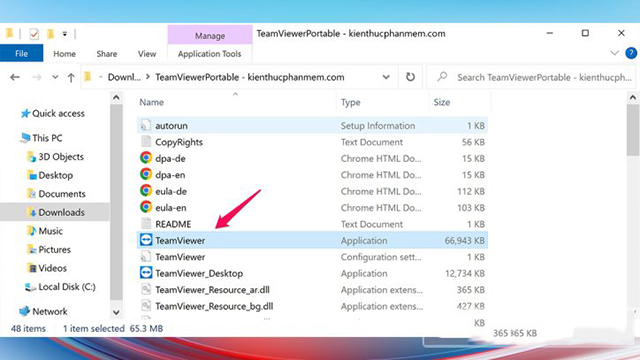
Task: Click the CopyRights text document icon
Action: pyautogui.click(x=146, y=142)
